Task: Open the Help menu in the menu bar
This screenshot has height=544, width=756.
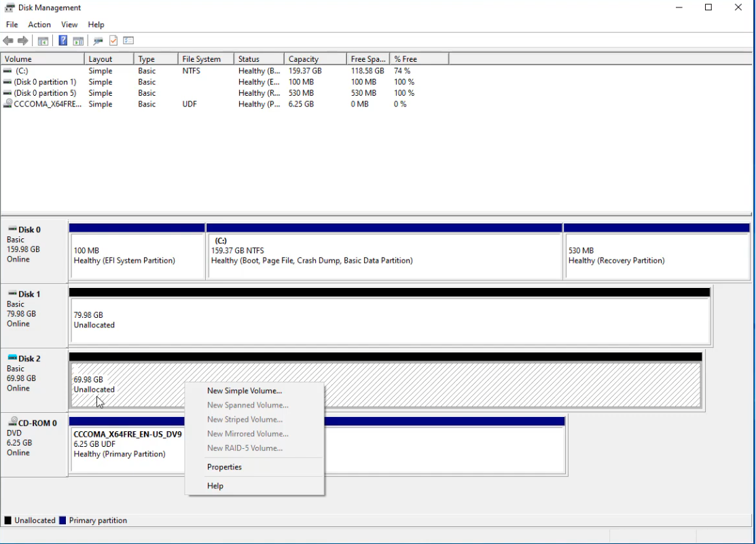Action: tap(96, 24)
